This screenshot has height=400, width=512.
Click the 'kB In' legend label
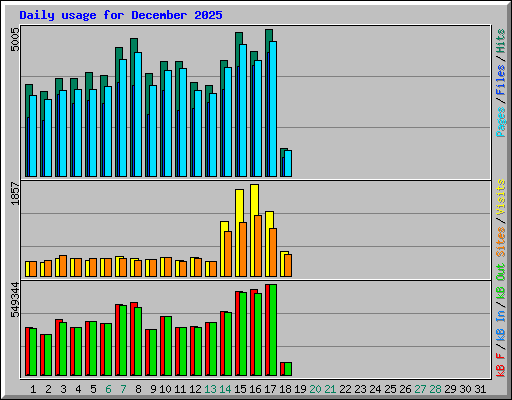(x=501, y=325)
